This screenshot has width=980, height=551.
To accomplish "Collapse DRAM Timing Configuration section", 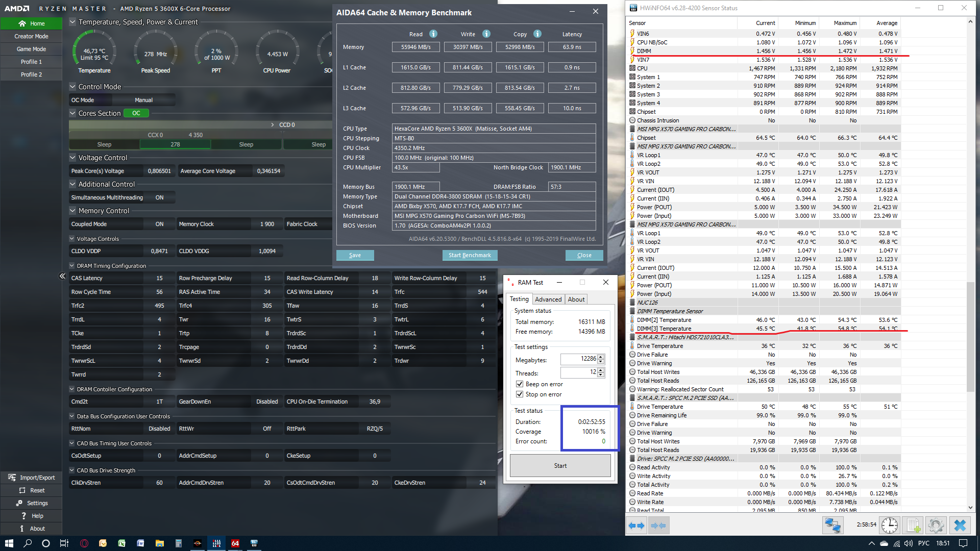I will pyautogui.click(x=72, y=266).
